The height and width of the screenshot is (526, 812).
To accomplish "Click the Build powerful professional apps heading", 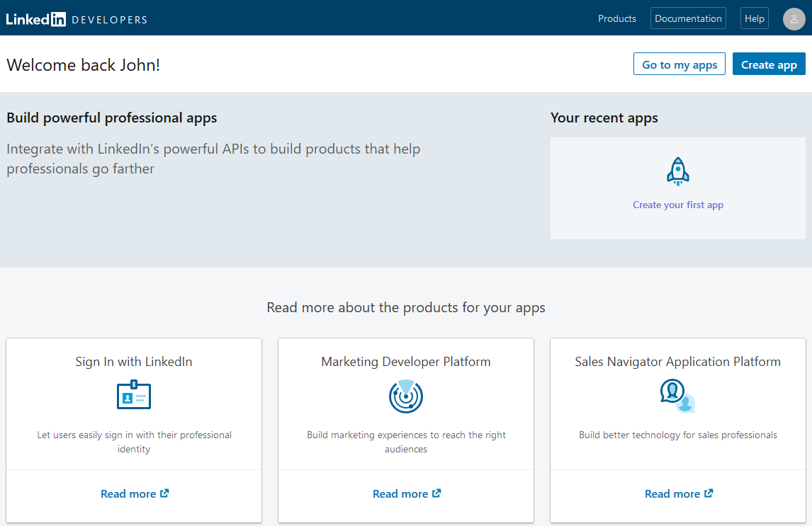I will (x=112, y=118).
